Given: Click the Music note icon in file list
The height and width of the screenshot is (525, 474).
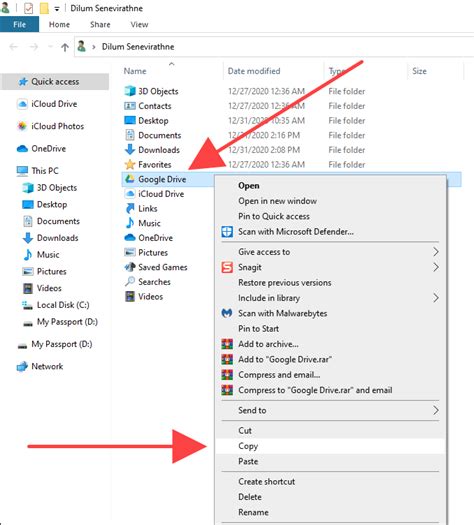Looking at the screenshot, I should (130, 223).
